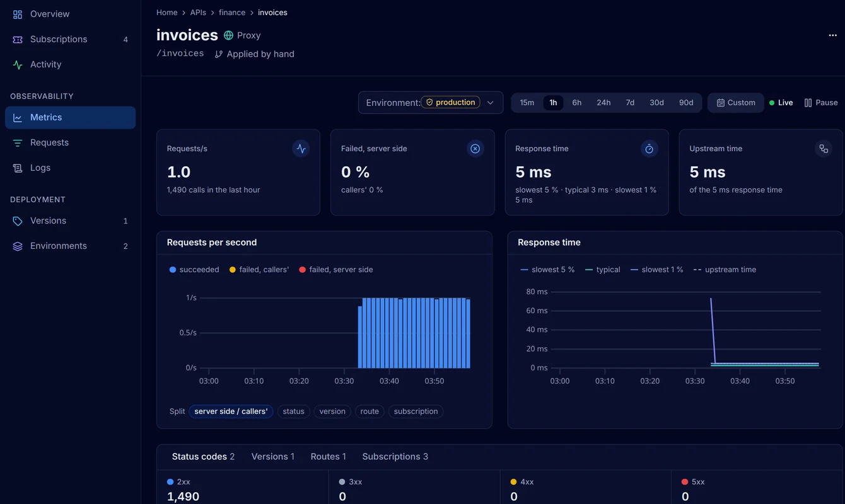Open the Environment production dropdown
Screen dimensions: 845x504
pyautogui.click(x=431, y=103)
